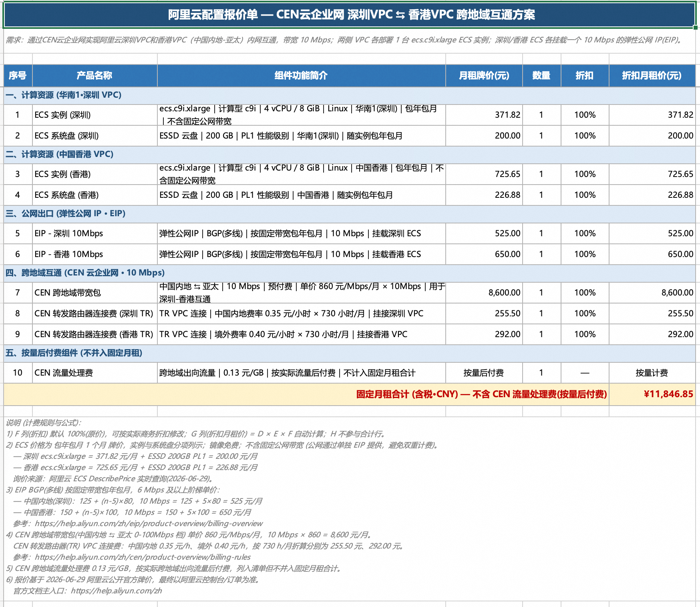
Task: Click the 折扣月租价 value 292.00 for 香港 TR
Action: click(x=652, y=334)
